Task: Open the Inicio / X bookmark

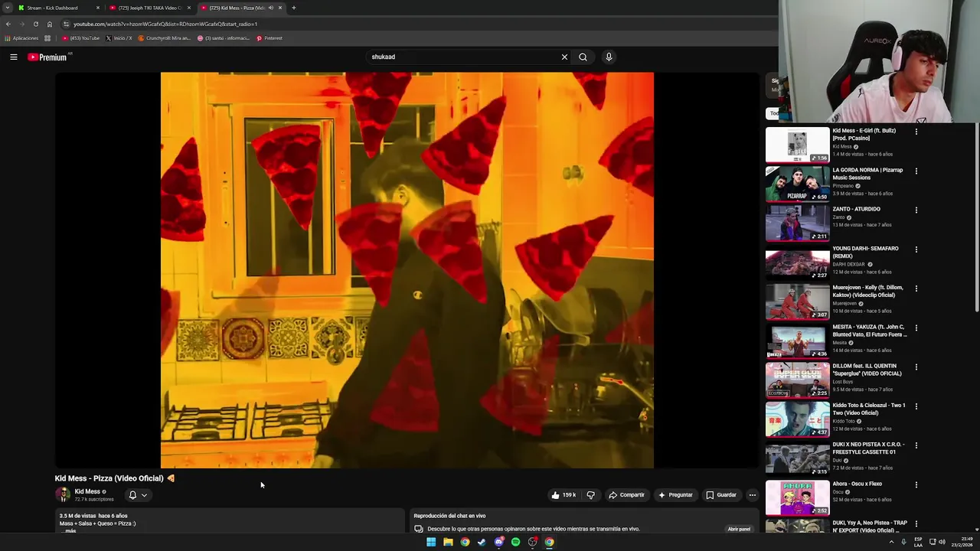Action: pyautogui.click(x=119, y=38)
